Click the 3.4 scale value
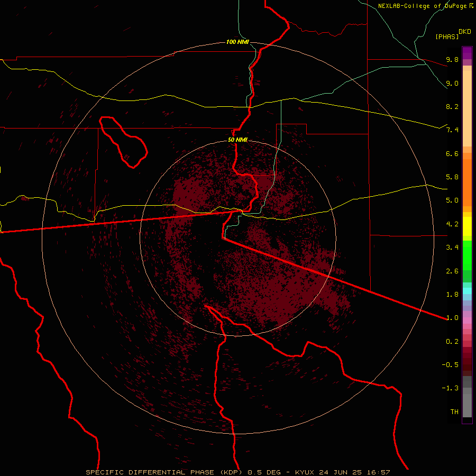Screen dimensions: 476x476 coord(452,248)
